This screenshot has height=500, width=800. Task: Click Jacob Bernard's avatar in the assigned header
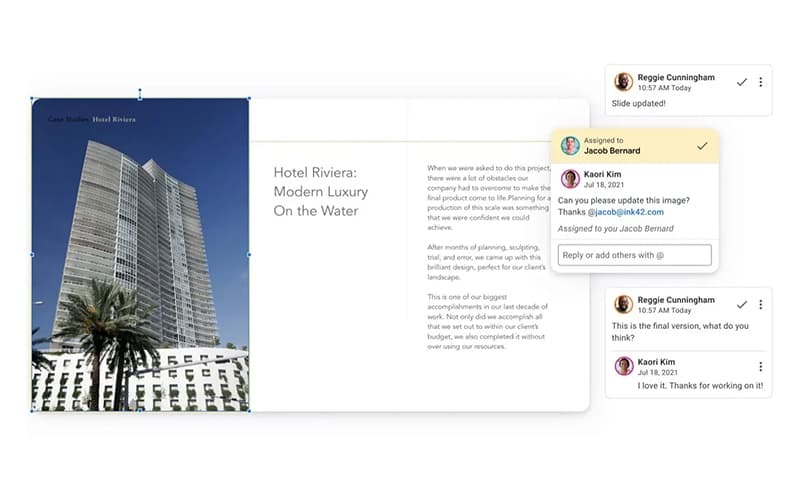click(570, 146)
